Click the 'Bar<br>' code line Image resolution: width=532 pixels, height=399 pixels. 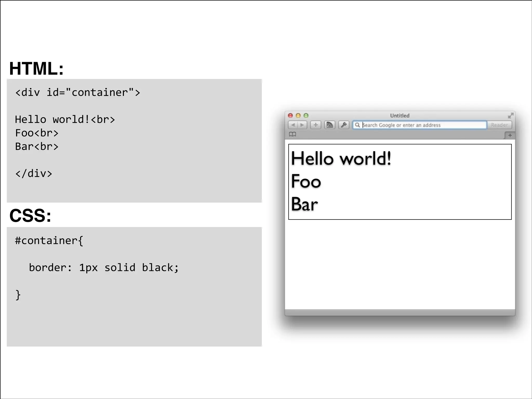pyautogui.click(x=37, y=147)
